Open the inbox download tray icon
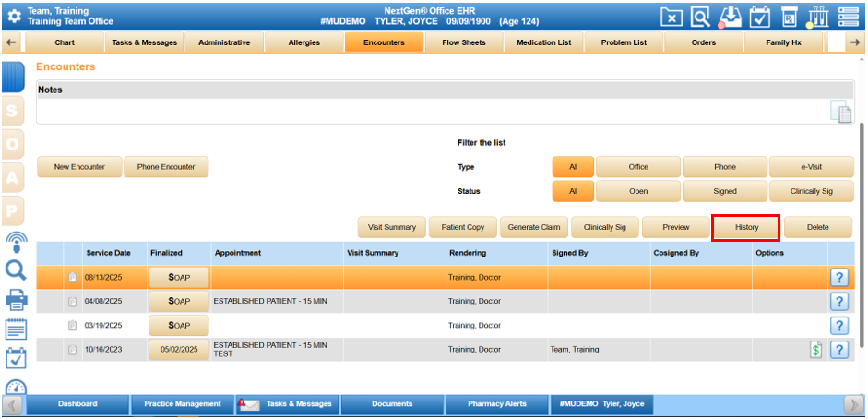Image resolution: width=868 pixels, height=419 pixels. 730,17
